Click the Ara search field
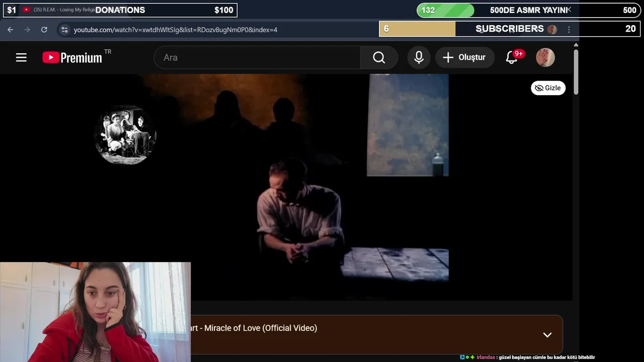The width and height of the screenshot is (644, 362). pos(257,57)
